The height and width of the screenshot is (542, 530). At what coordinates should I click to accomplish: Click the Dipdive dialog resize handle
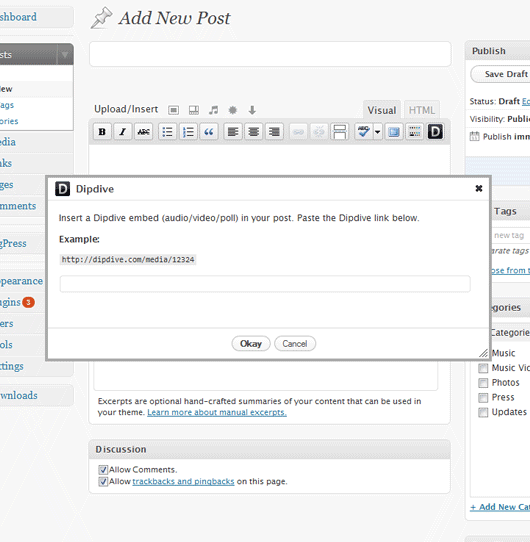[x=484, y=353]
